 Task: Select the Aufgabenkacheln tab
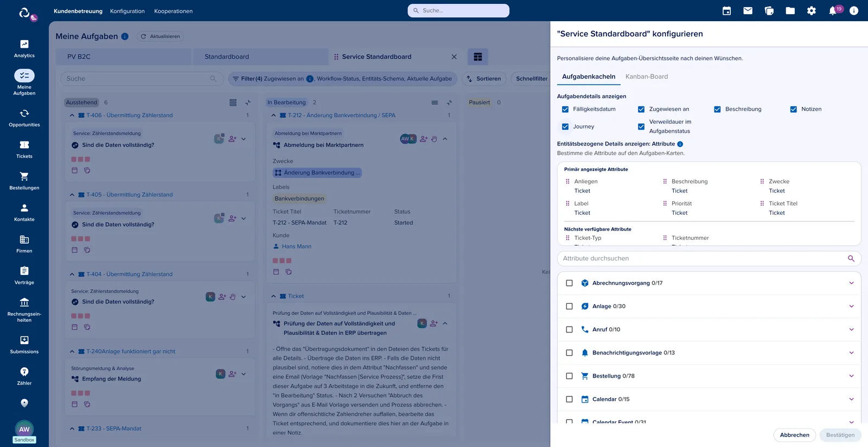[x=589, y=76]
